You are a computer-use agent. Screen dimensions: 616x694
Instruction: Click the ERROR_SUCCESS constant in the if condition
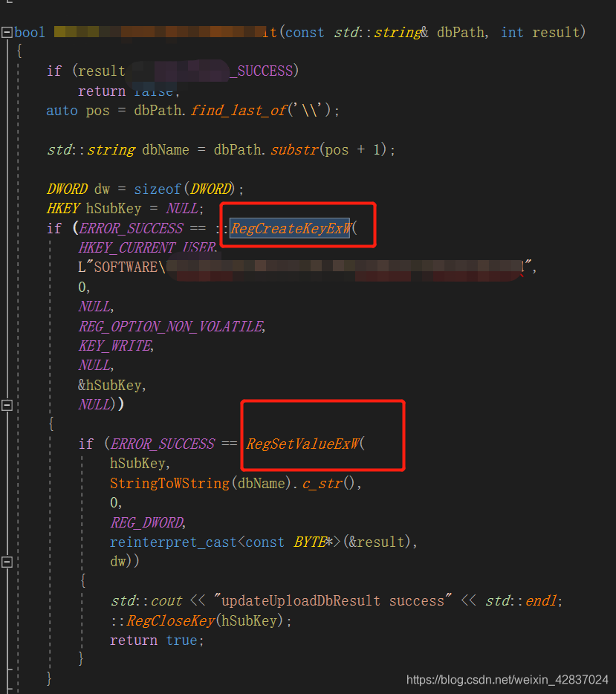(131, 228)
